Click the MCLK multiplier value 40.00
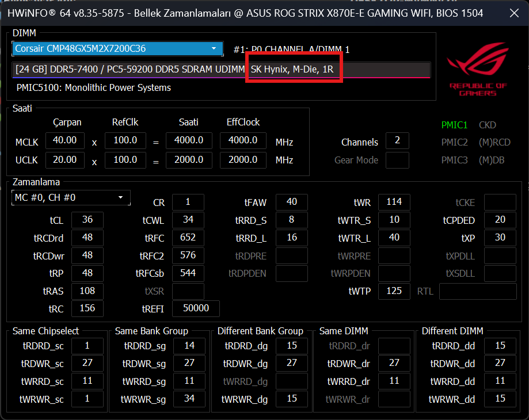The image size is (529, 420). point(65,140)
